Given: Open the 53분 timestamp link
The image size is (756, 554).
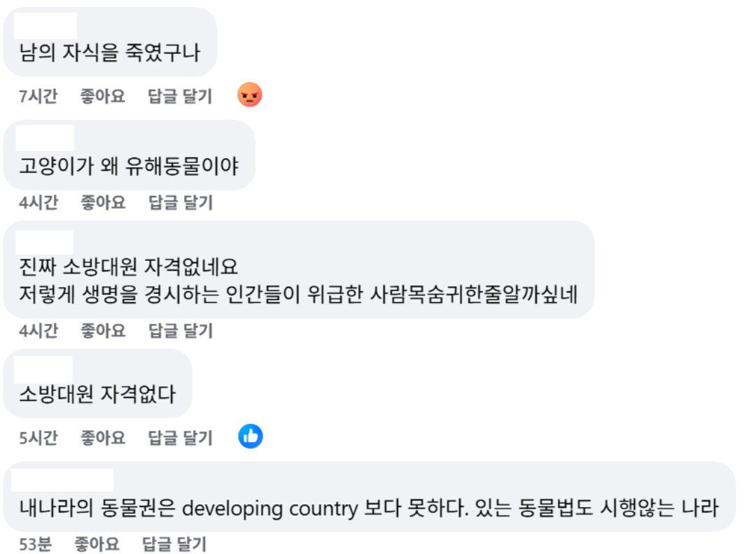Looking at the screenshot, I should tap(35, 544).
